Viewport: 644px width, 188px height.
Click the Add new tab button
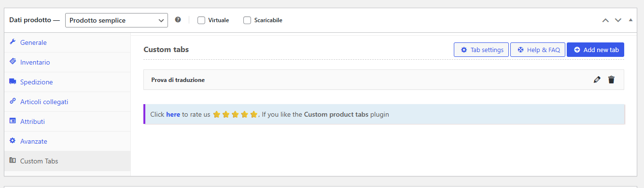click(x=595, y=50)
